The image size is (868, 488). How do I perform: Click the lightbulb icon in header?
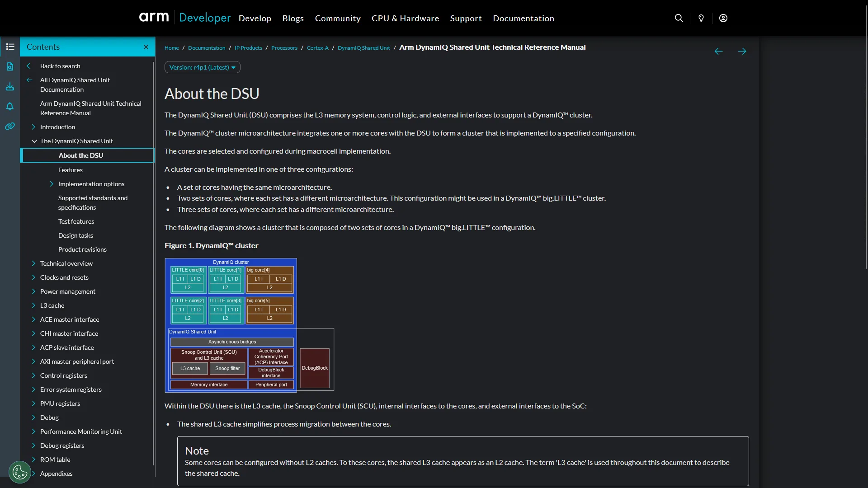[701, 18]
